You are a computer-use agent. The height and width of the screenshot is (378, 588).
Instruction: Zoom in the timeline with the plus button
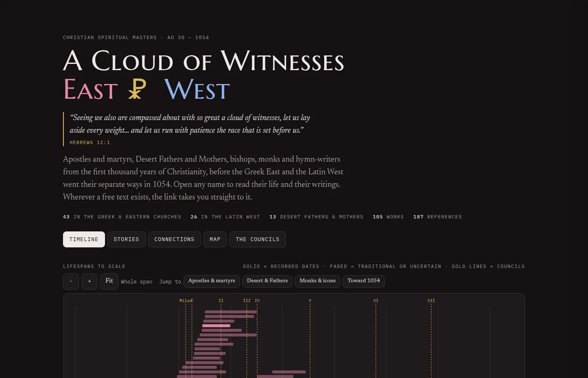[x=89, y=281]
